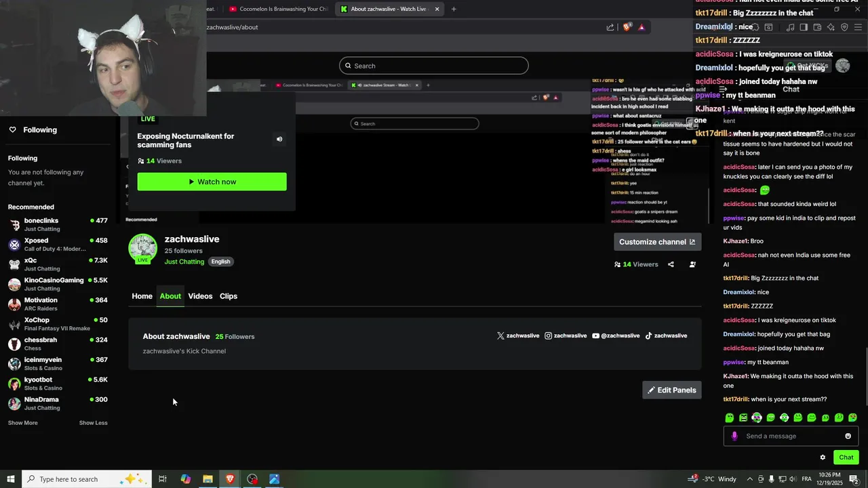
Task: Open Brave wallet icon in toolbar
Action: point(817,27)
